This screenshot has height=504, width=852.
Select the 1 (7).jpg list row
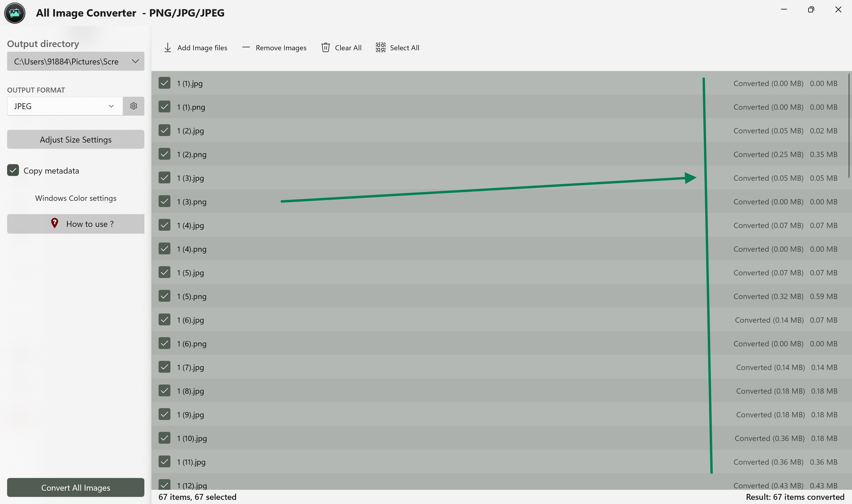(499, 367)
